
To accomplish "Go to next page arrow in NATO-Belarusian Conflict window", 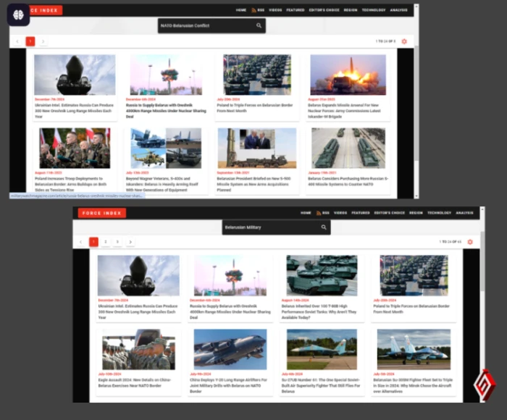I will [x=43, y=41].
